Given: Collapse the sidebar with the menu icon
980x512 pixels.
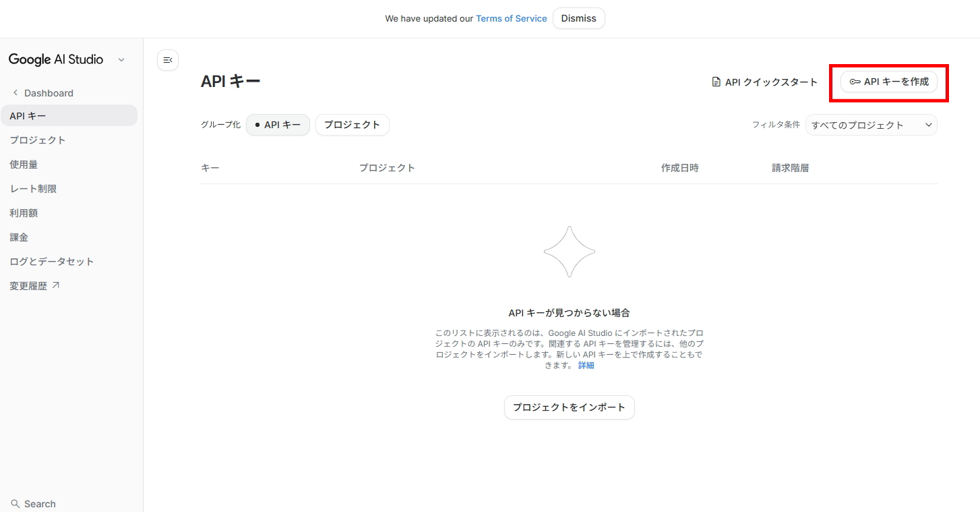Looking at the screenshot, I should (x=168, y=60).
